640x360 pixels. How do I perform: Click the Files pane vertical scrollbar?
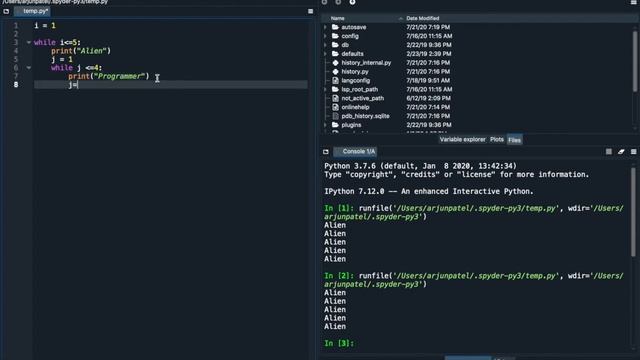635,61
